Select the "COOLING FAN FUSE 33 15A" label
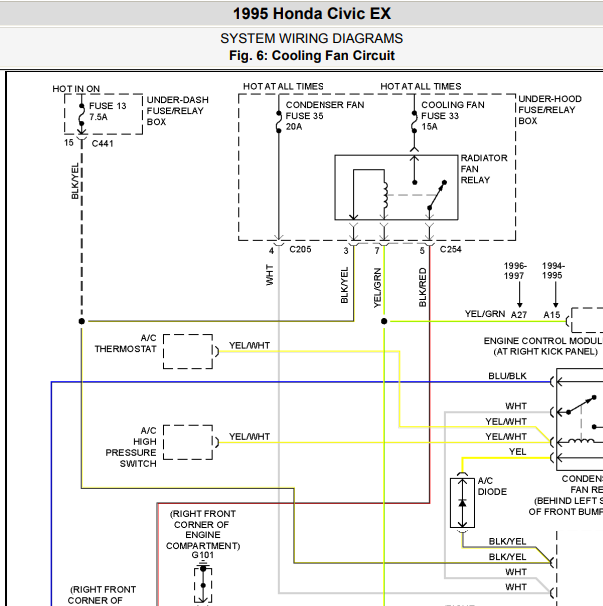603x606 pixels. tap(453, 116)
